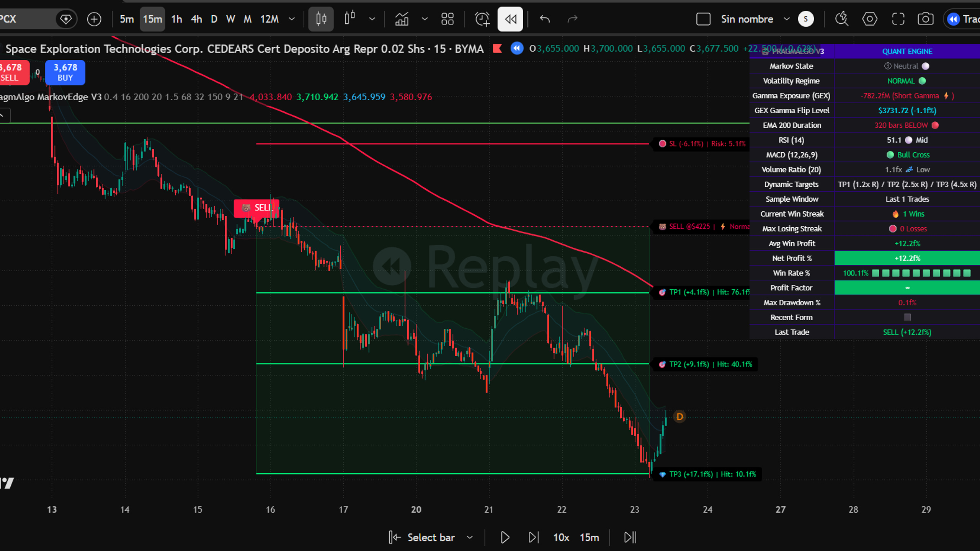The width and height of the screenshot is (980, 551).
Task: Click the GEX Gamma Flip Level $3731.72 value
Action: (907, 111)
